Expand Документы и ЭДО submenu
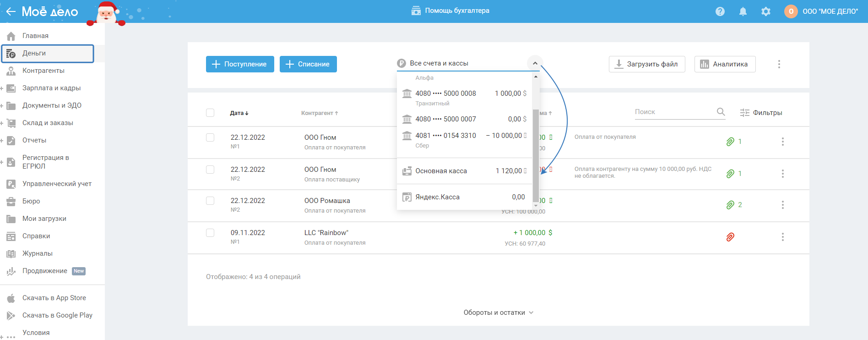This screenshot has width=868, height=340. tap(2, 105)
